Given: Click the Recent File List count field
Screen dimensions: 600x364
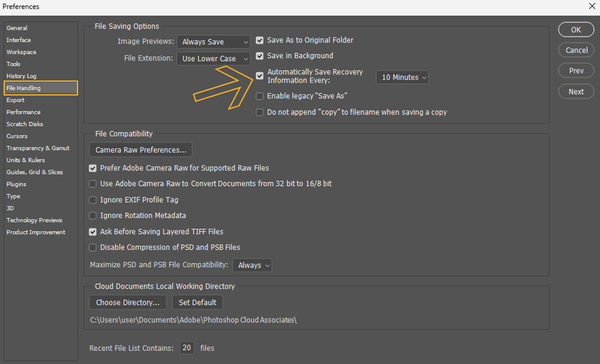Looking at the screenshot, I should coord(187,348).
